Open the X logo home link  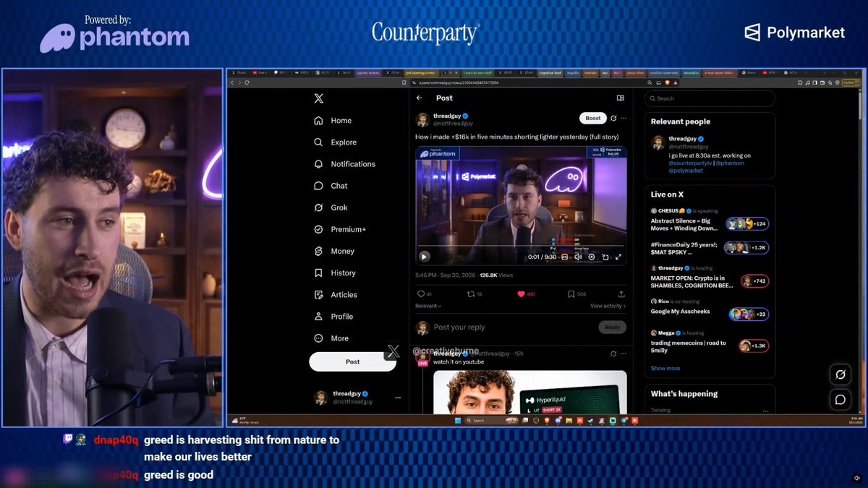tap(318, 98)
